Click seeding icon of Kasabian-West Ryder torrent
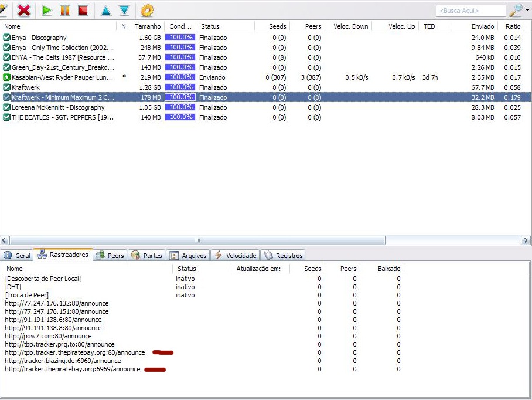Image resolution: width=532 pixels, height=400 pixels. [6, 77]
